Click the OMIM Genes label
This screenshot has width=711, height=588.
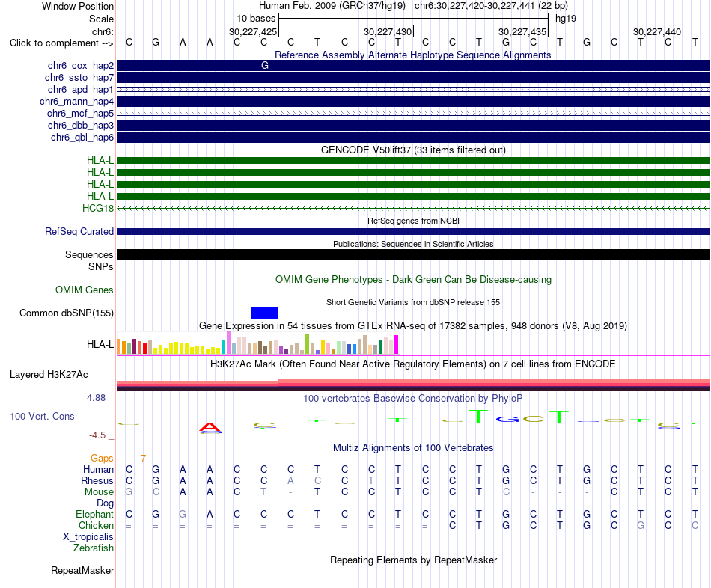(85, 290)
